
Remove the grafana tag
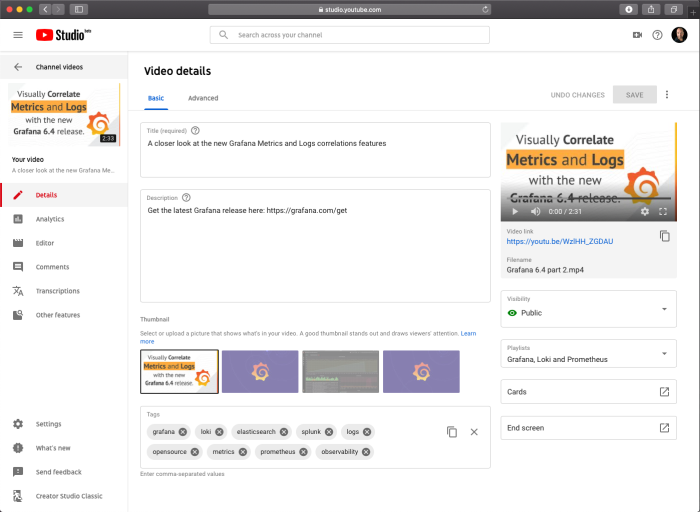[x=183, y=432]
